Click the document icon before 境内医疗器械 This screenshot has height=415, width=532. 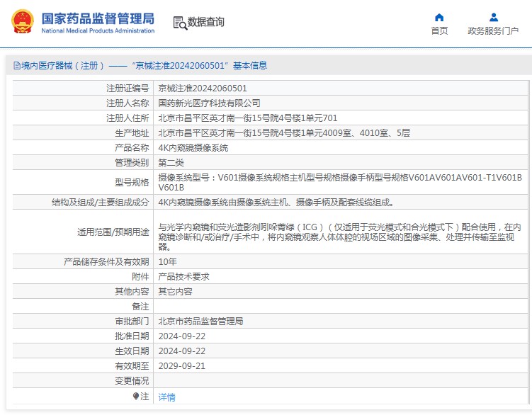[x=16, y=66]
